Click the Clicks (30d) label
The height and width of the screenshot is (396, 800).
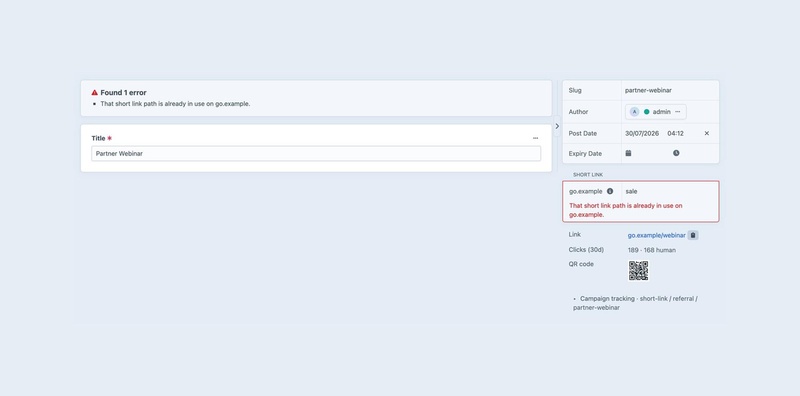click(586, 250)
